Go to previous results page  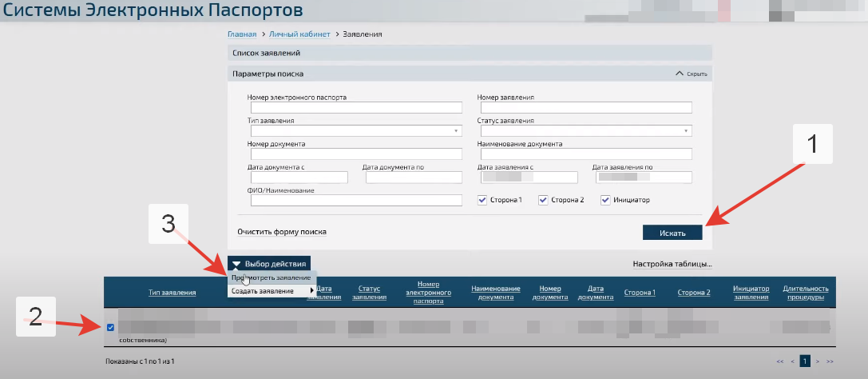coord(793,361)
